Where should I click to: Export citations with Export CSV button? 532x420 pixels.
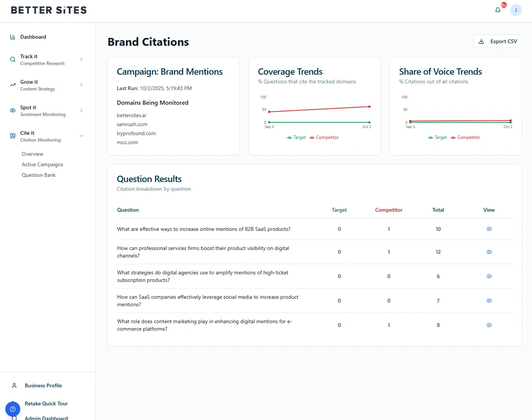(497, 41)
